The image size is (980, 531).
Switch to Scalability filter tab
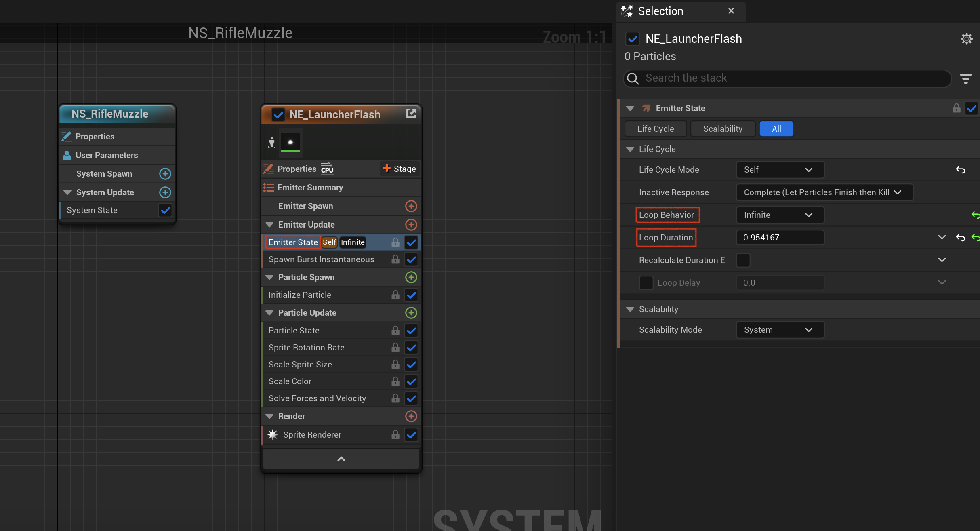coord(723,129)
